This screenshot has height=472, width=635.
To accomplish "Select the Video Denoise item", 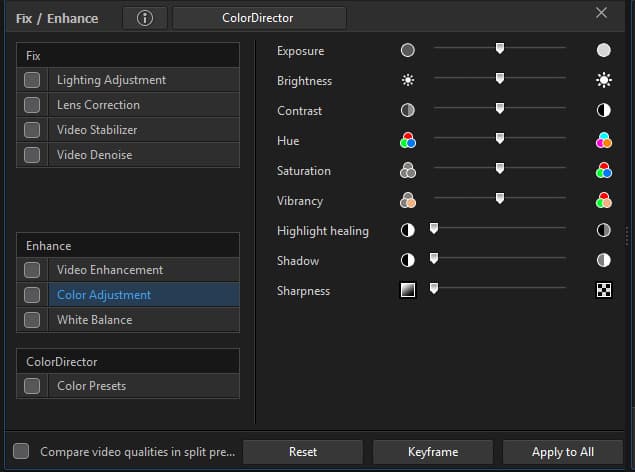I will click(x=94, y=155).
